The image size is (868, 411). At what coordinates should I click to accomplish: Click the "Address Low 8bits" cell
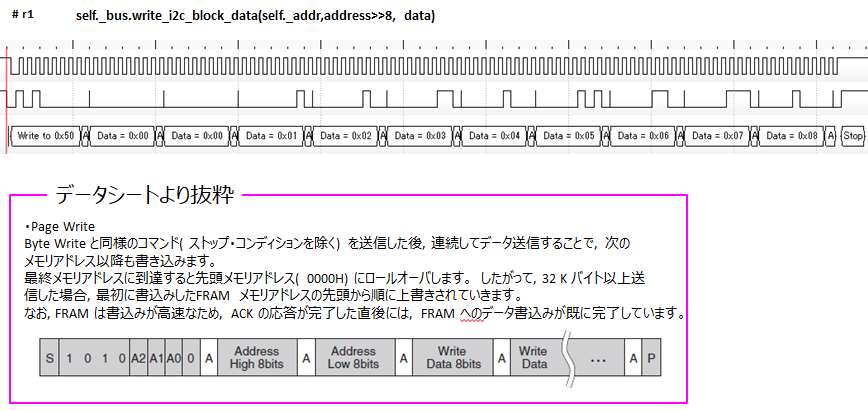coord(354,358)
